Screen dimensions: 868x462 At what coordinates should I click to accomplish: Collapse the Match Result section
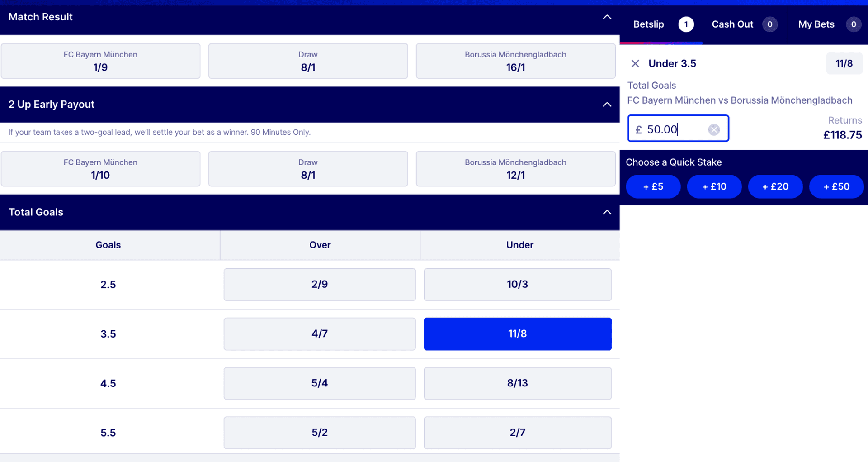607,17
